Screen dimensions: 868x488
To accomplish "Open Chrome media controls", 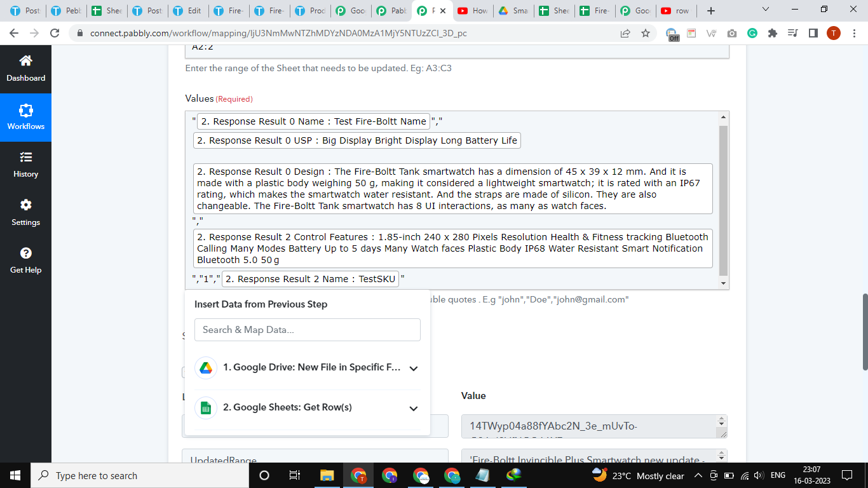I will 792,33.
